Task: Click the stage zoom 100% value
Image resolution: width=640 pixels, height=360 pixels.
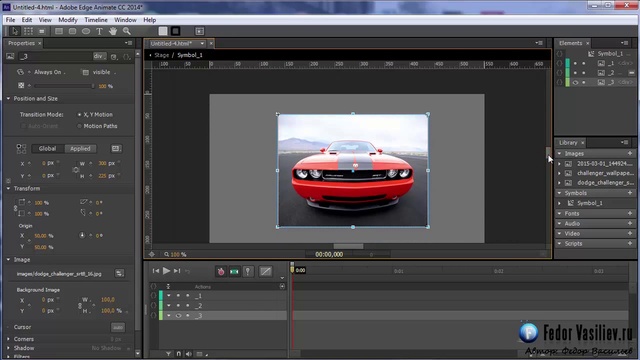Action: pyautogui.click(x=178, y=254)
